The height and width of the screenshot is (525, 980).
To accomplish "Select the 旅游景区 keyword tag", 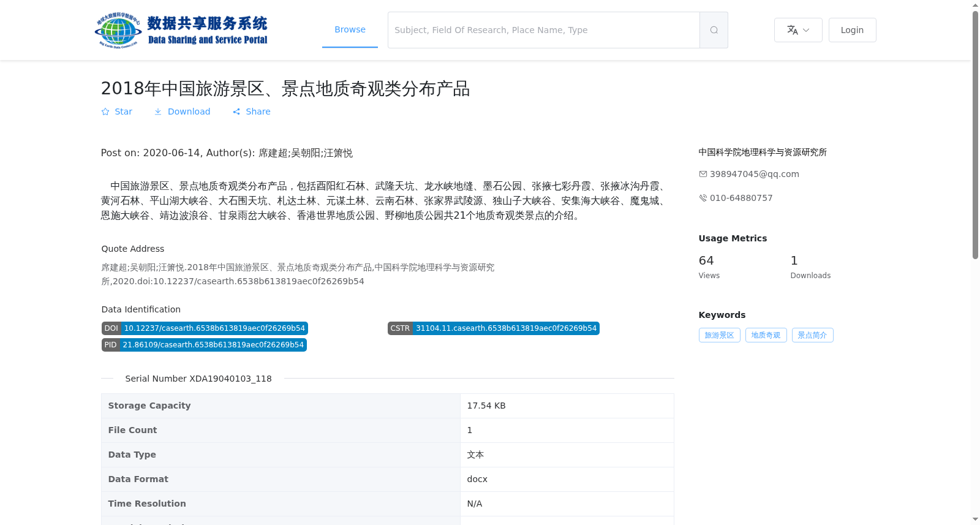I will (720, 335).
